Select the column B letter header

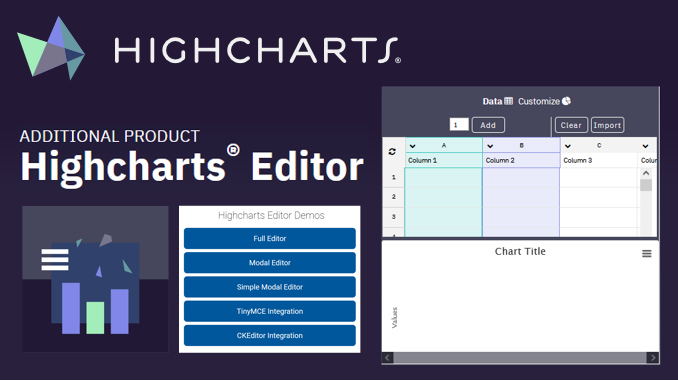pyautogui.click(x=521, y=146)
